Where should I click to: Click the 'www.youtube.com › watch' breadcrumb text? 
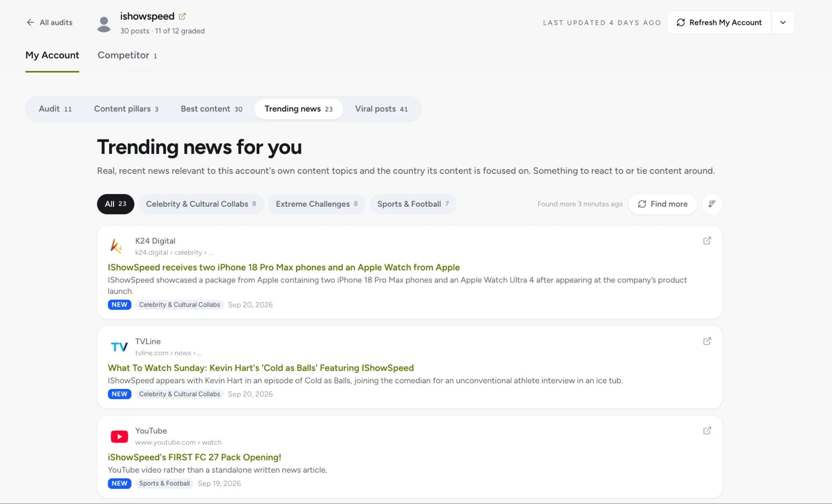178,442
